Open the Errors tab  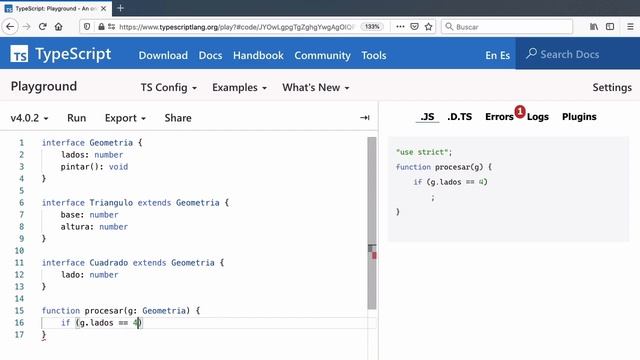tap(499, 117)
